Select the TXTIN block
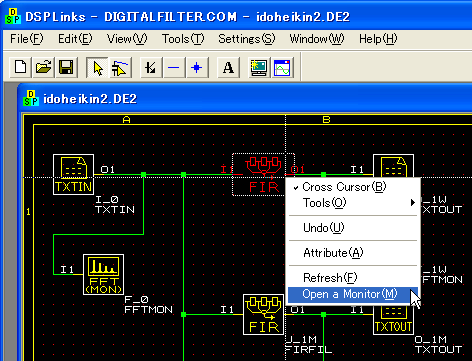Viewport: 472px width, 361px height. coord(73,174)
